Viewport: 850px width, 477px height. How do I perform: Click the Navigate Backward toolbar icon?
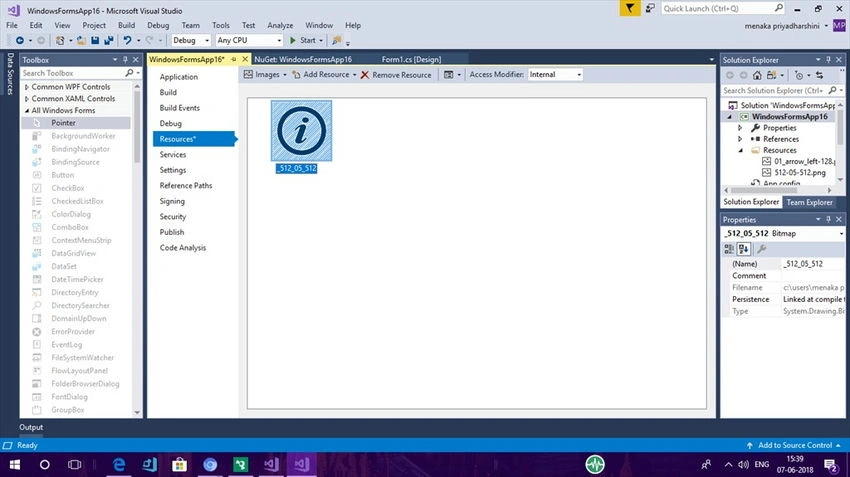[x=20, y=40]
